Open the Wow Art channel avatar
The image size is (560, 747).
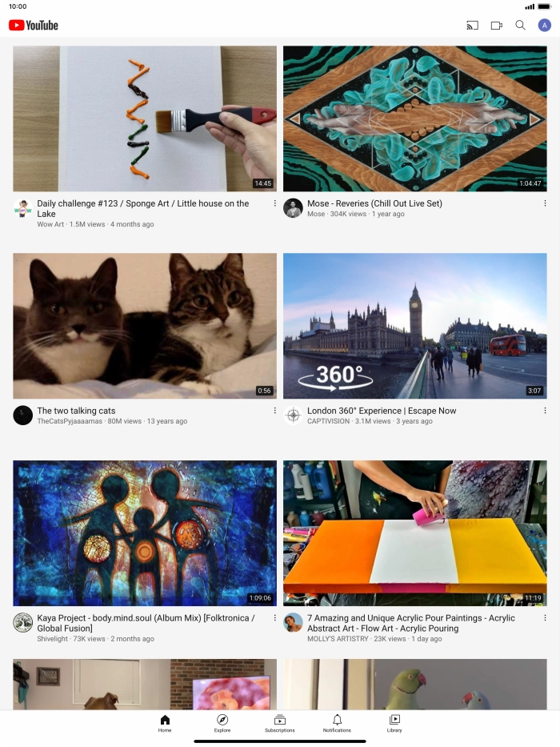[x=22, y=208]
